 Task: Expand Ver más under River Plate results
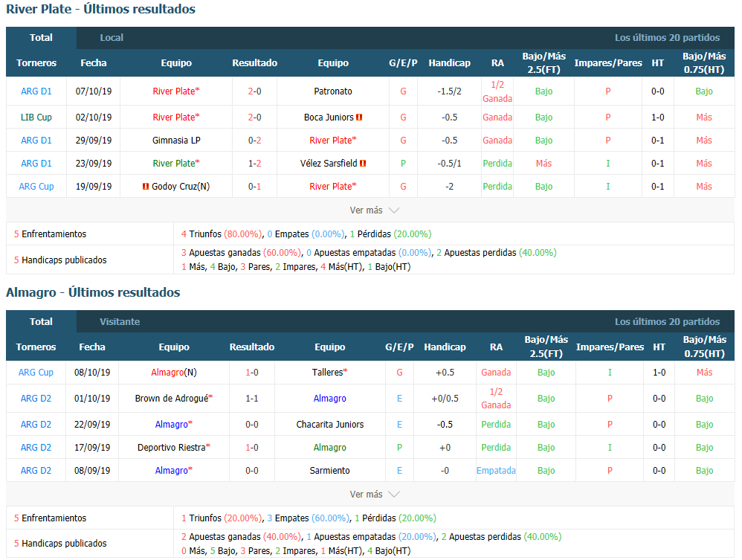[x=374, y=210]
